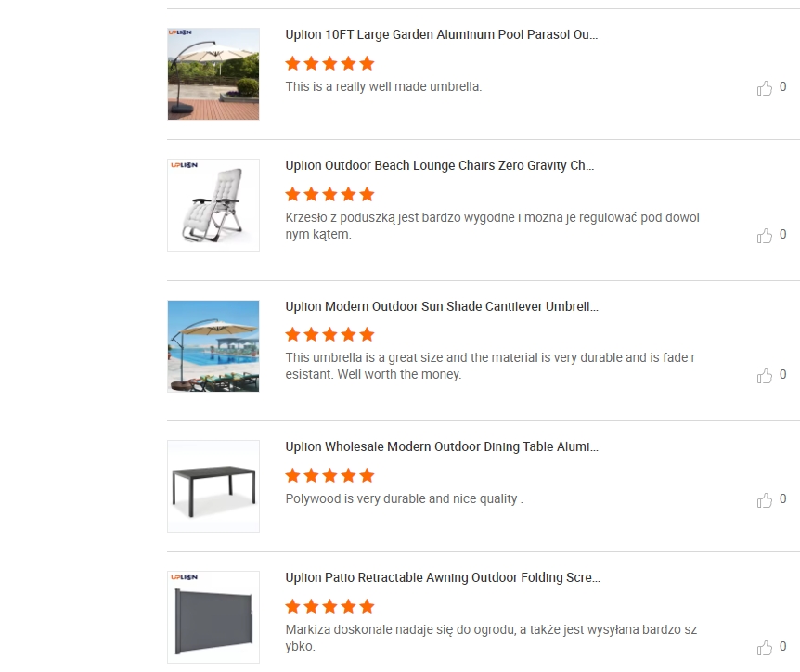The image size is (800, 672).
Task: Open Uplion Modern Outdoor Sun Shade link
Action: [442, 306]
